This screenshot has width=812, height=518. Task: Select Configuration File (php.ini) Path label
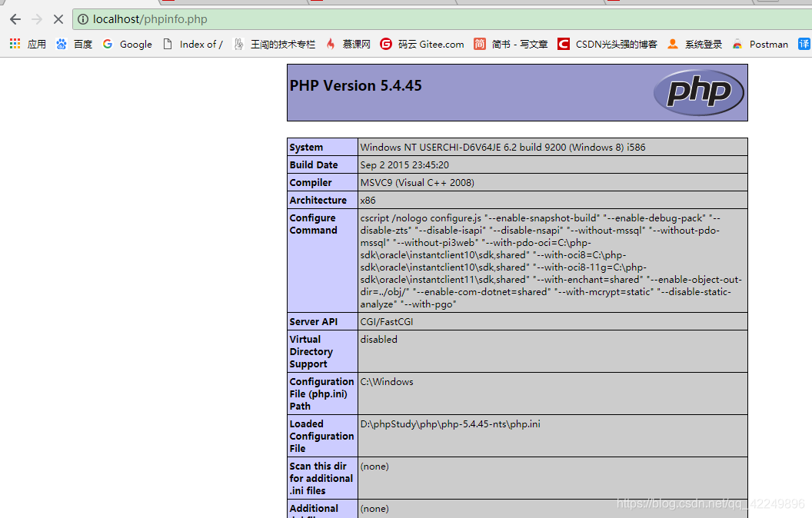pyautogui.click(x=321, y=393)
